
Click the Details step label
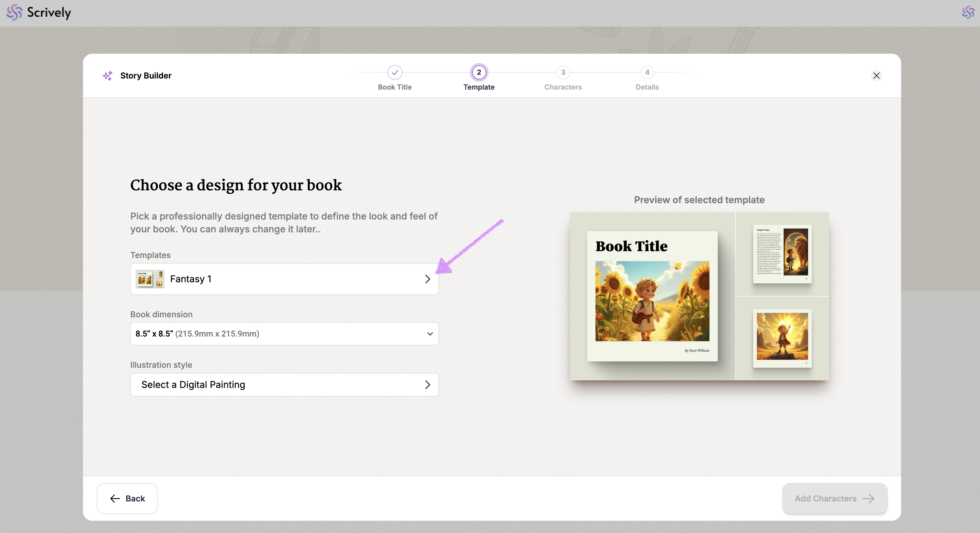(x=647, y=87)
